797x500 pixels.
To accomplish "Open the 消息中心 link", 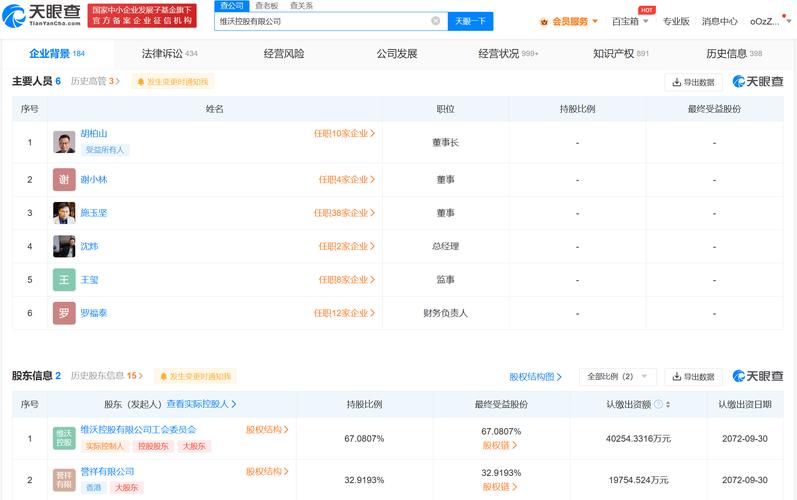I will point(719,21).
